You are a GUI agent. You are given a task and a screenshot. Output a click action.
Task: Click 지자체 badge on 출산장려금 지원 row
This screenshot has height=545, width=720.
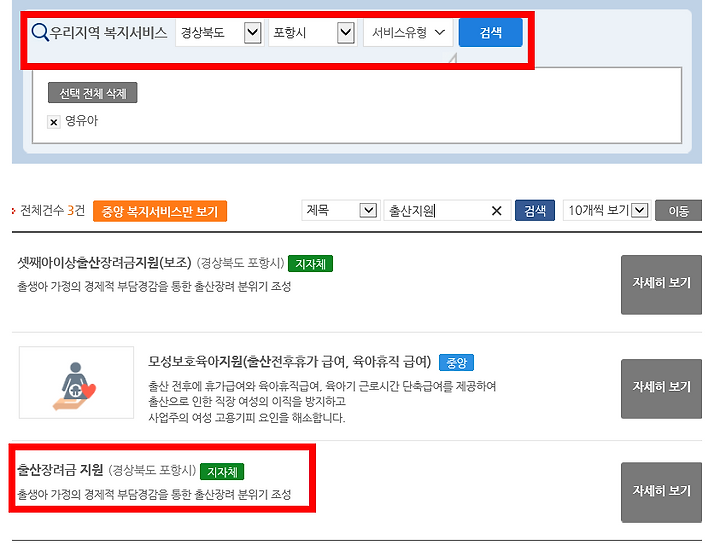click(222, 472)
